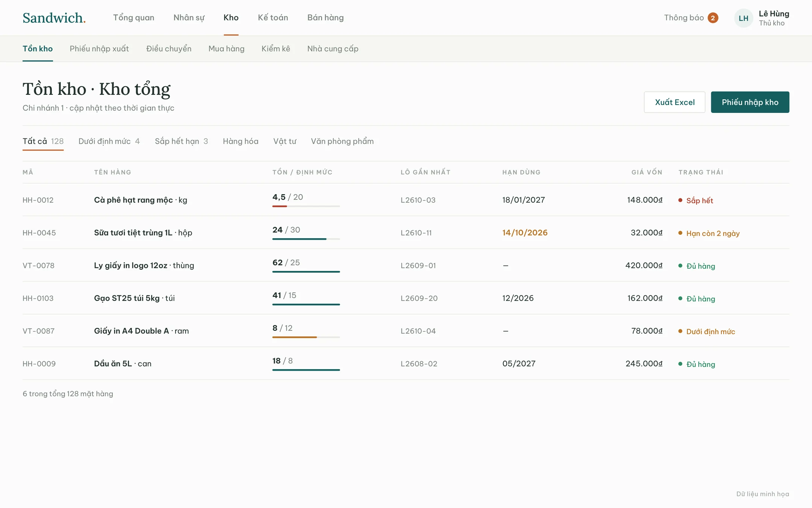812x508 pixels.
Task: Open Kế toán section
Action: pos(273,18)
